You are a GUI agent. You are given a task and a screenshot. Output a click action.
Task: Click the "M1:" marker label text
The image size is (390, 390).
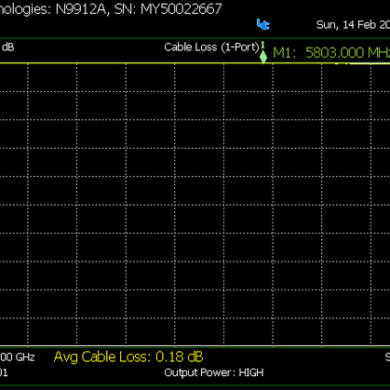(284, 53)
